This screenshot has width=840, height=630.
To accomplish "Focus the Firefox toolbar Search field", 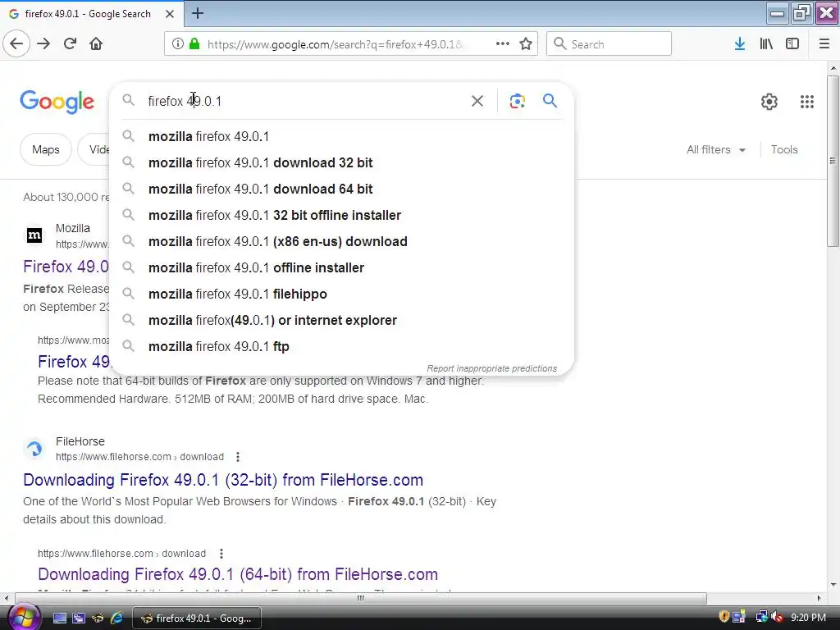I will pyautogui.click(x=609, y=44).
